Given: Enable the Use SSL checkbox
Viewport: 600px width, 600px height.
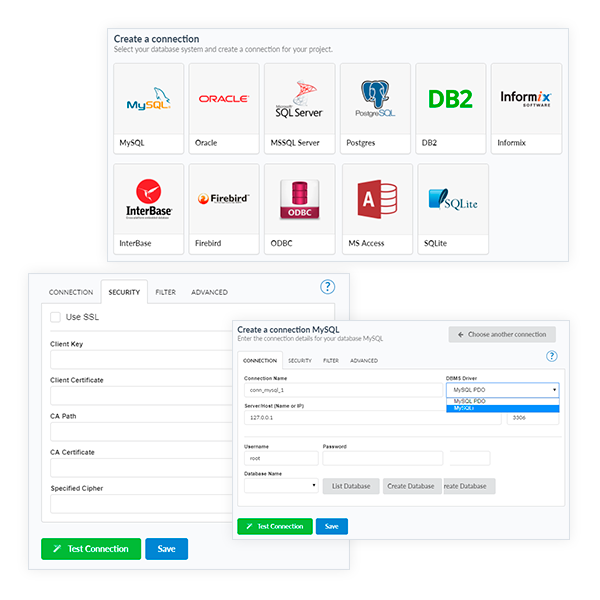Looking at the screenshot, I should [x=56, y=317].
